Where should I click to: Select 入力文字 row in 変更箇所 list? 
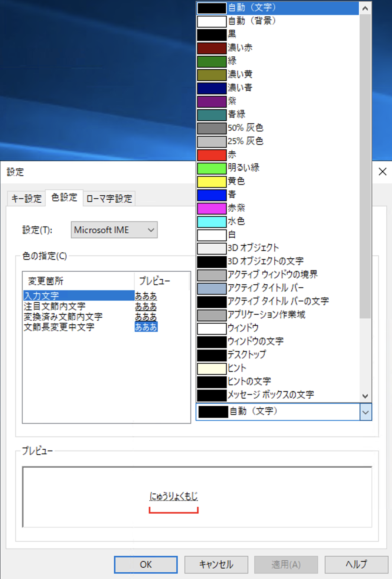point(79,296)
